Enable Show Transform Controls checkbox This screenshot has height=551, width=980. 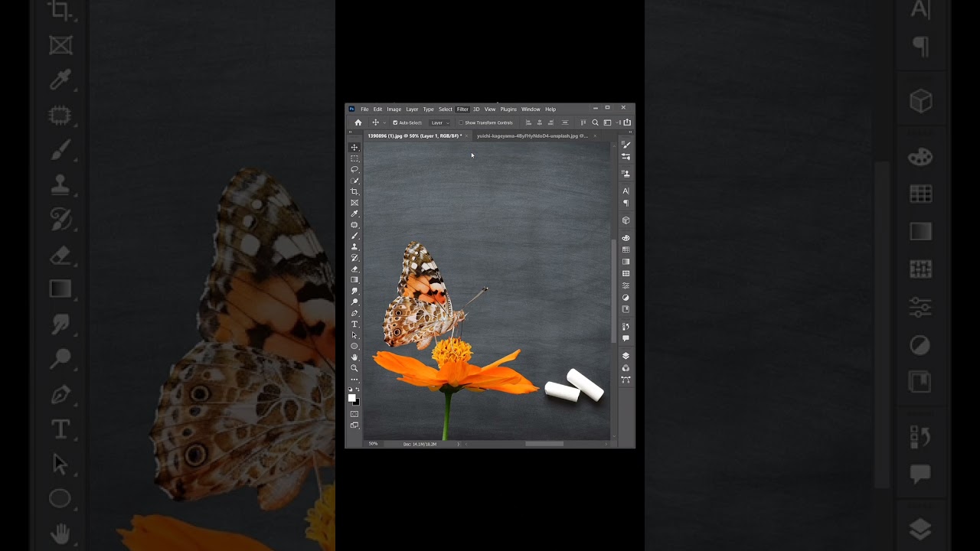(x=461, y=122)
